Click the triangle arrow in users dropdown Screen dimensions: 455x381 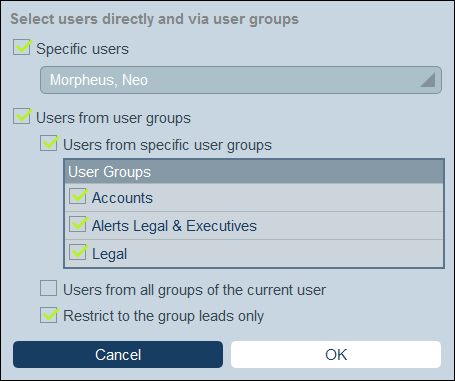pos(428,80)
